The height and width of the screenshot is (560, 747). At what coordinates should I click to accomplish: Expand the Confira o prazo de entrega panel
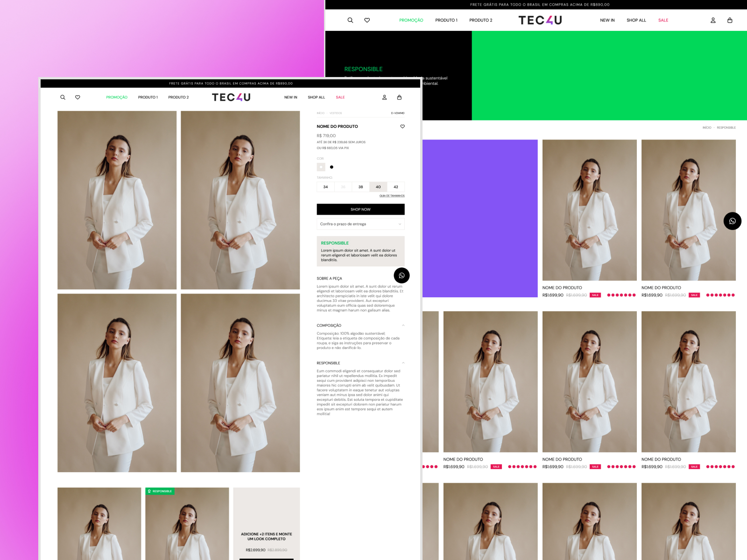pyautogui.click(x=360, y=224)
